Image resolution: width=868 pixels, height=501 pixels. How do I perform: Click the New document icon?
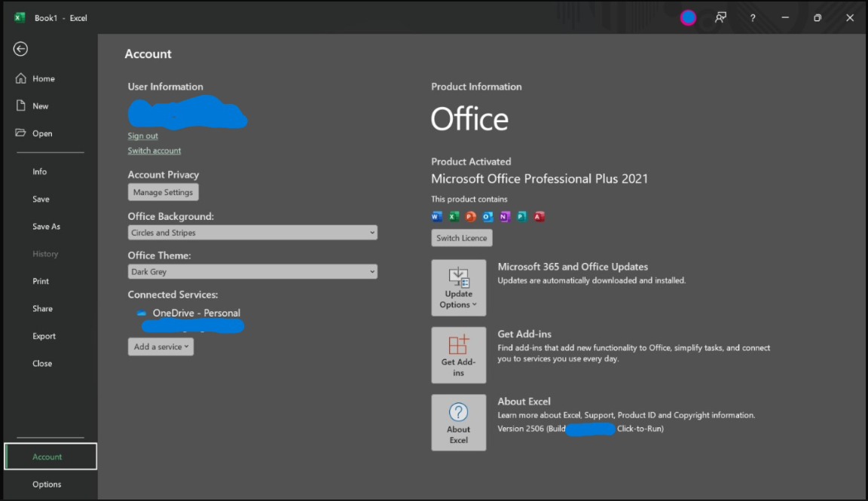point(21,105)
